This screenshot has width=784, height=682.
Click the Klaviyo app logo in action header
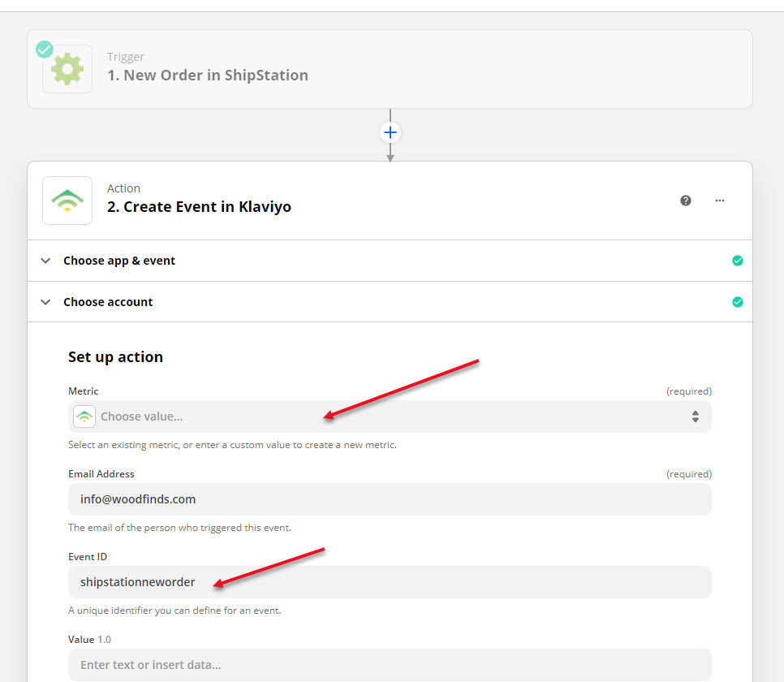pos(67,201)
